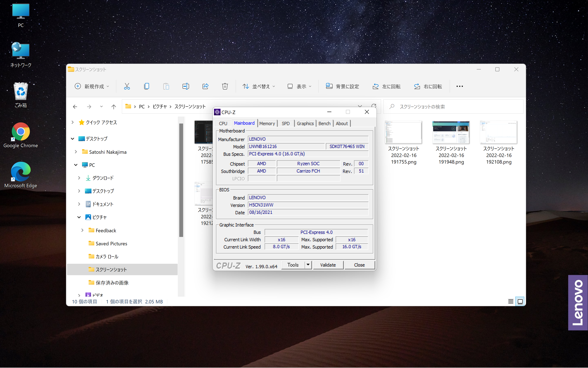Open the ごみ箱 recycle bin icon
Image resolution: width=588 pixels, height=368 pixels.
(x=21, y=95)
